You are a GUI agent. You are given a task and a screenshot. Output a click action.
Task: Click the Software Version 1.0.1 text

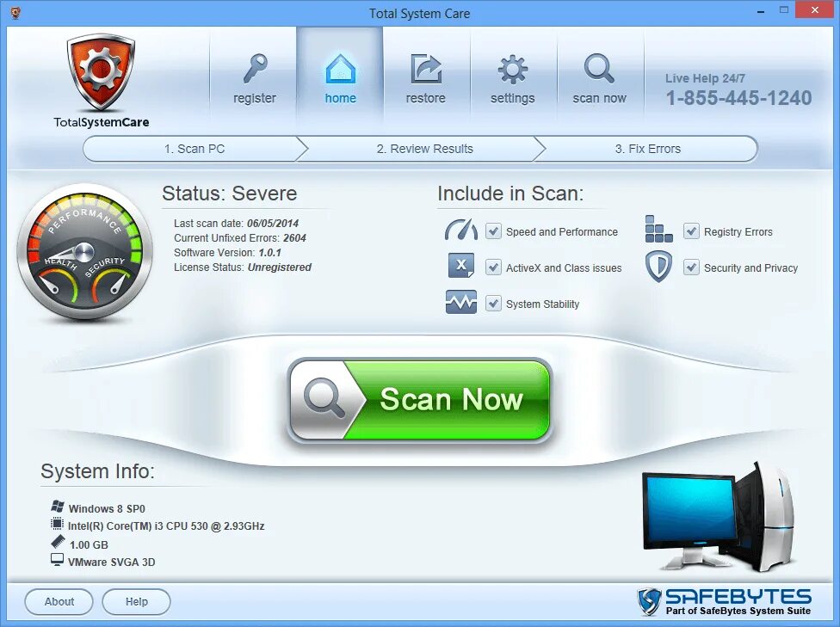(227, 252)
